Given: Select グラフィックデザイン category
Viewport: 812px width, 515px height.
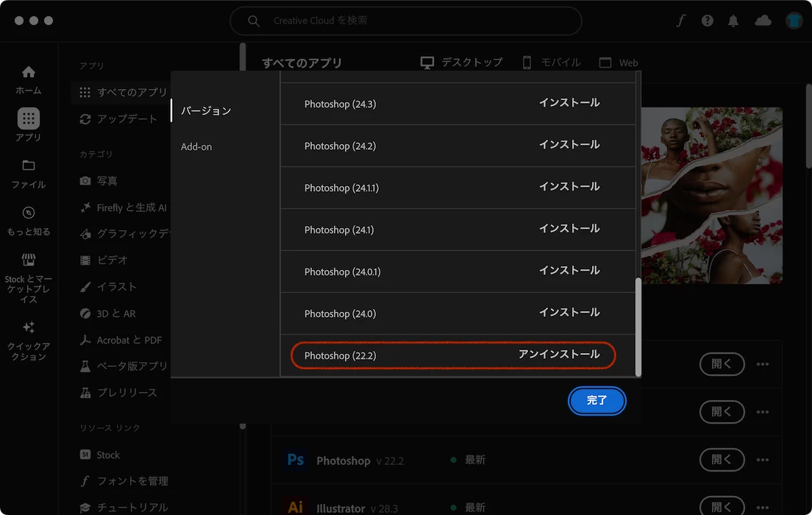Looking at the screenshot, I should click(x=125, y=234).
